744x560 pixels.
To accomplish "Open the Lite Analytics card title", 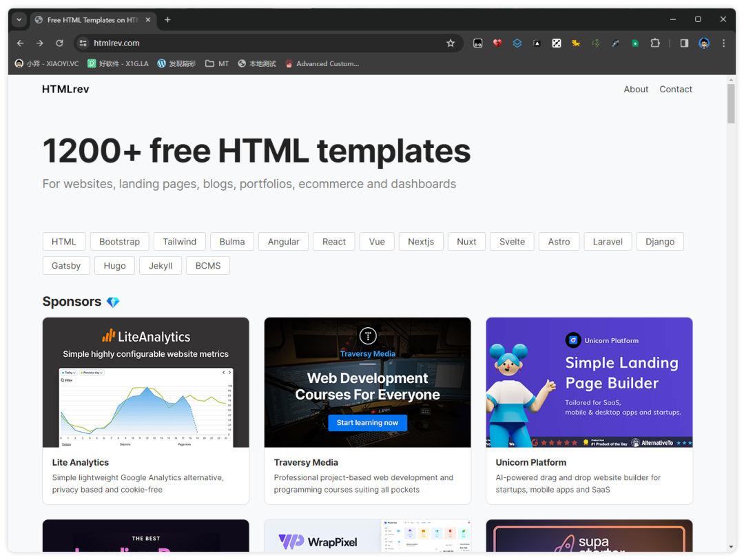I will (x=80, y=462).
